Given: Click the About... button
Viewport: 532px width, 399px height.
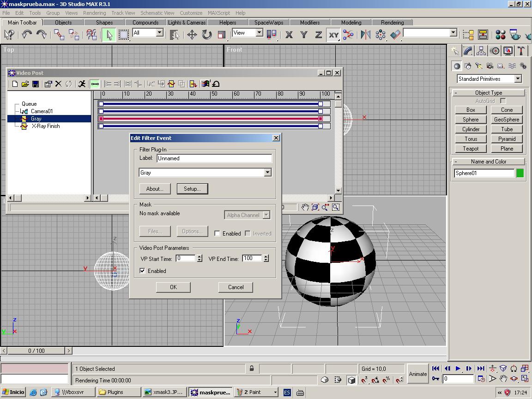Looking at the screenshot, I should point(155,188).
